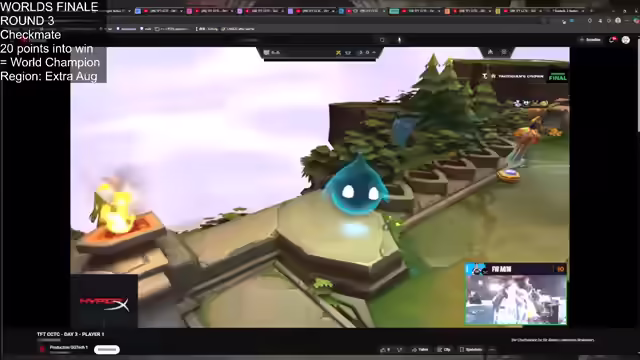The image size is (640, 360).
Task: Switch to YouTube tab after orange group label
Action: (x=472, y=11)
